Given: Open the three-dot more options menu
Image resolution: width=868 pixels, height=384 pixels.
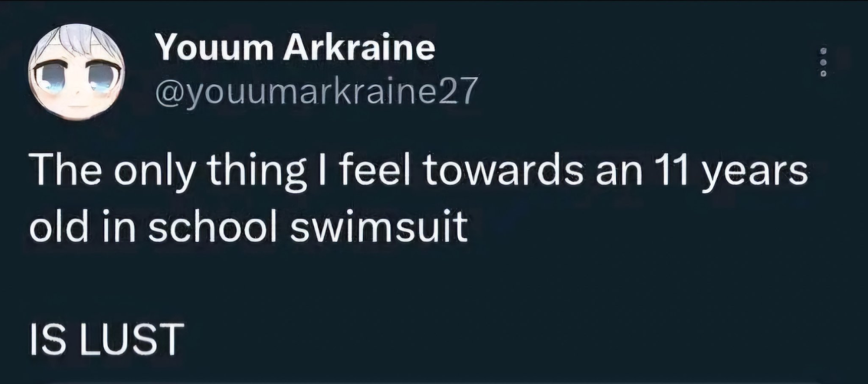Looking at the screenshot, I should click(x=823, y=61).
